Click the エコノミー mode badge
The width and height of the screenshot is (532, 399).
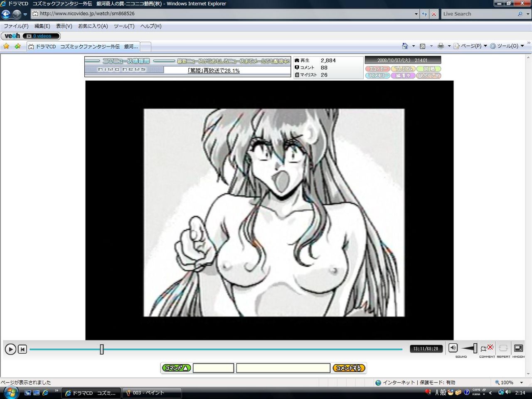pos(377,69)
